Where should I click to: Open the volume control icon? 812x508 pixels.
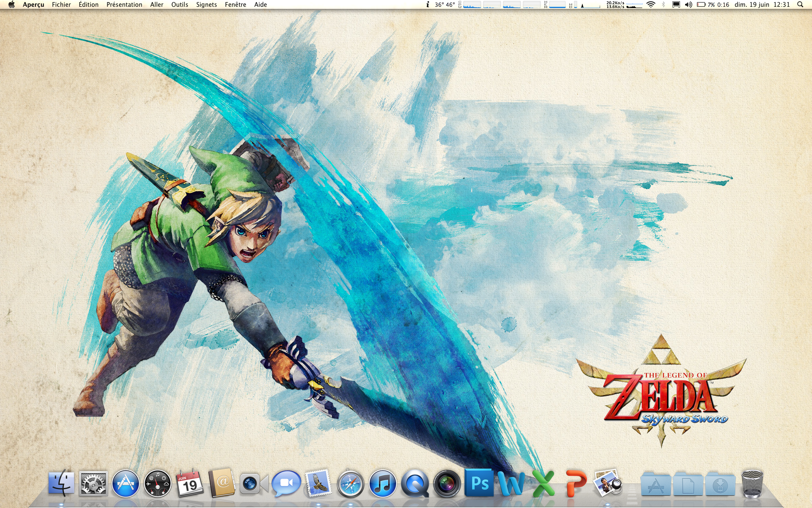tap(689, 5)
